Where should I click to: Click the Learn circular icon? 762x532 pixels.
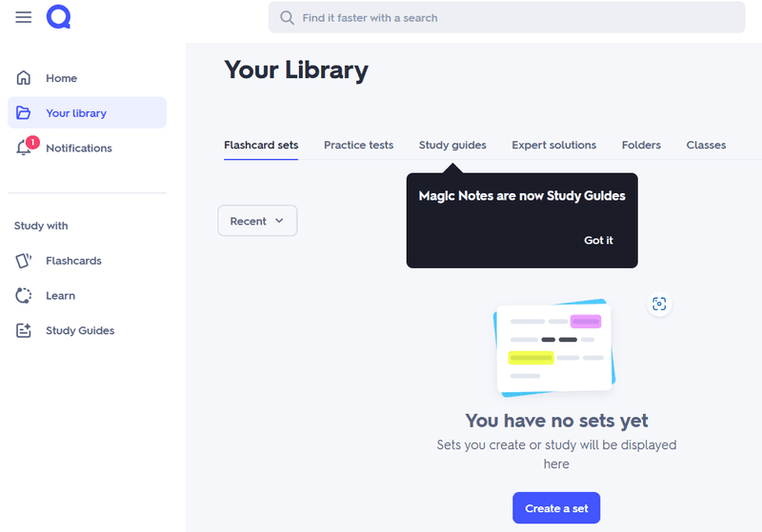[x=24, y=296]
